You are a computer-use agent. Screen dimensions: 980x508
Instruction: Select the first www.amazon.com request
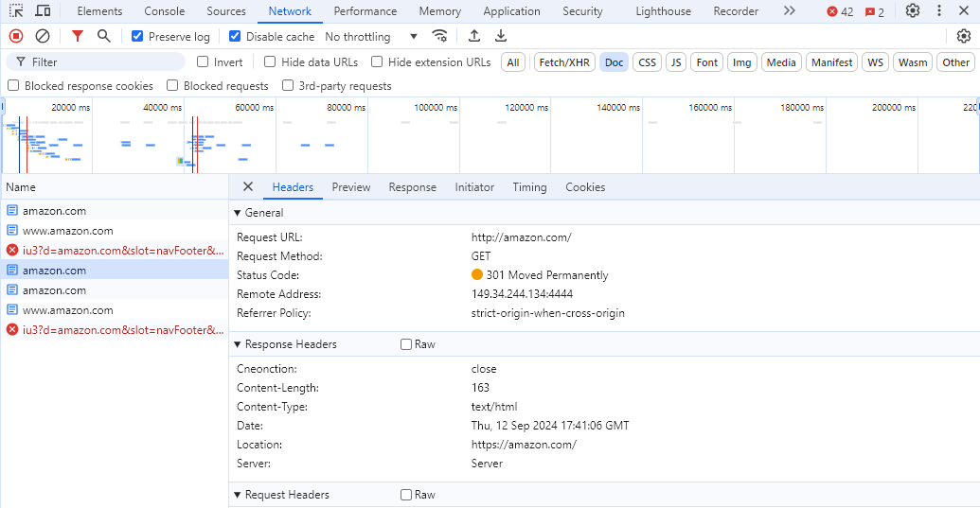(x=115, y=230)
